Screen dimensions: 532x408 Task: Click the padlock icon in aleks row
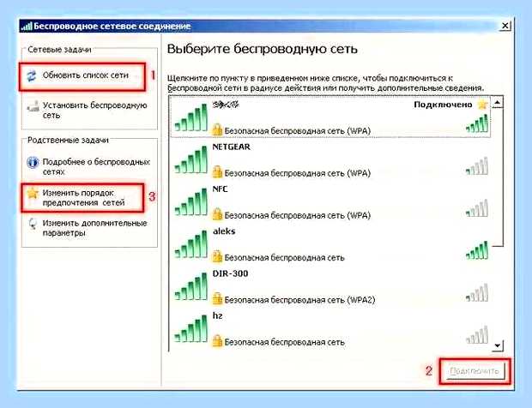(x=217, y=256)
